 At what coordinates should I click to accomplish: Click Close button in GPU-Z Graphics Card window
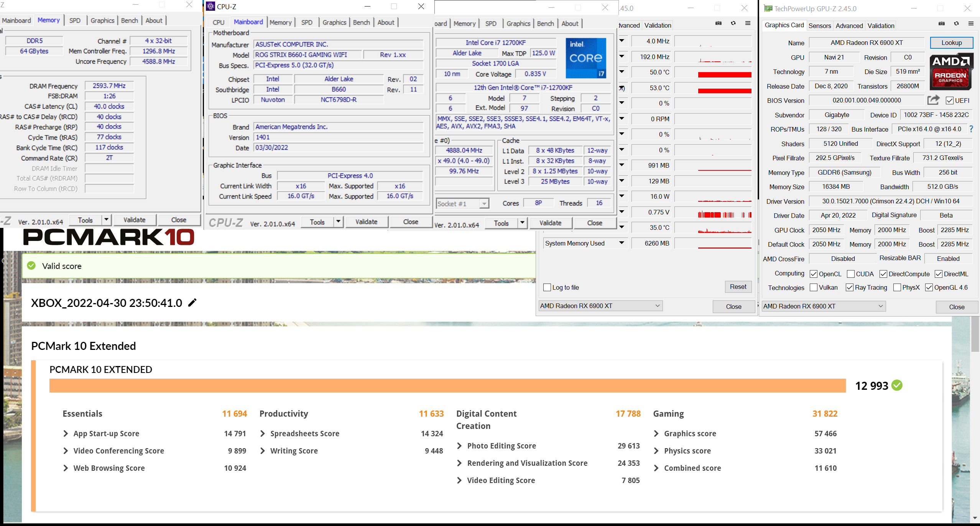(x=957, y=307)
